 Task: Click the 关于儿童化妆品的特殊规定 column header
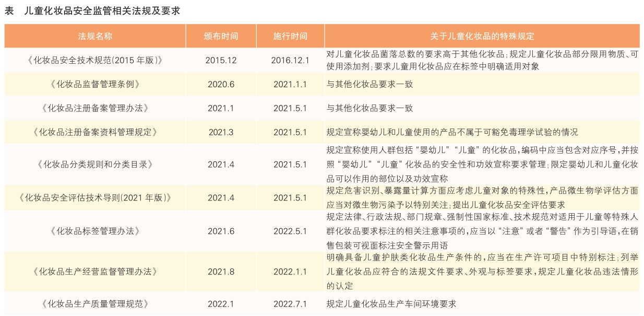tap(482, 36)
